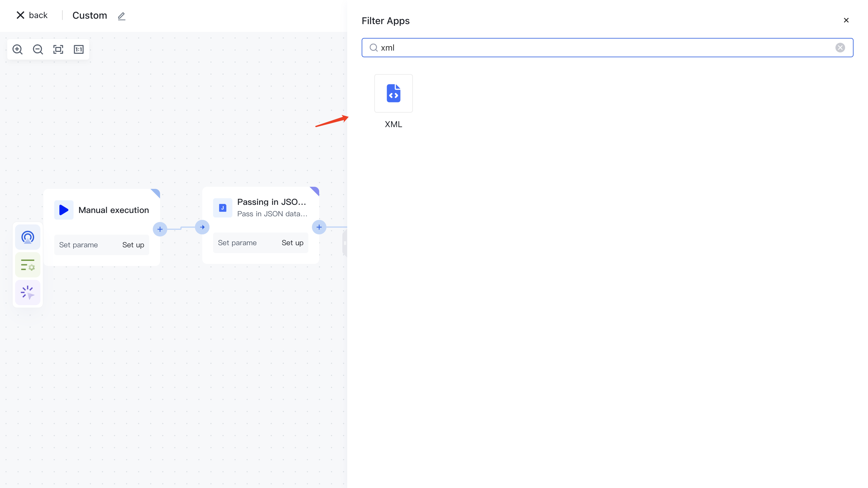The height and width of the screenshot is (488, 868).
Task: Go back using the back button
Action: [x=32, y=15]
